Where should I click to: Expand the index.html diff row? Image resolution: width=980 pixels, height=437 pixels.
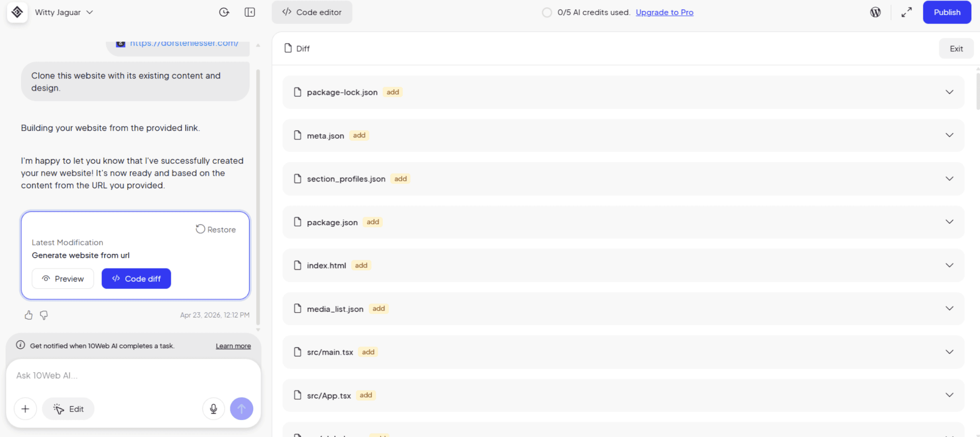[x=949, y=266]
